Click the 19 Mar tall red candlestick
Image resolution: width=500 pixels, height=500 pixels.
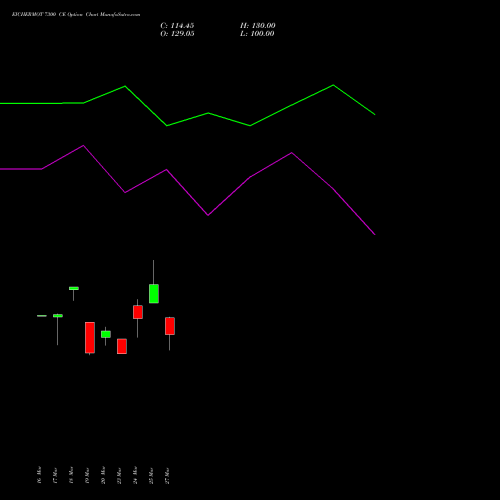click(x=90, y=337)
